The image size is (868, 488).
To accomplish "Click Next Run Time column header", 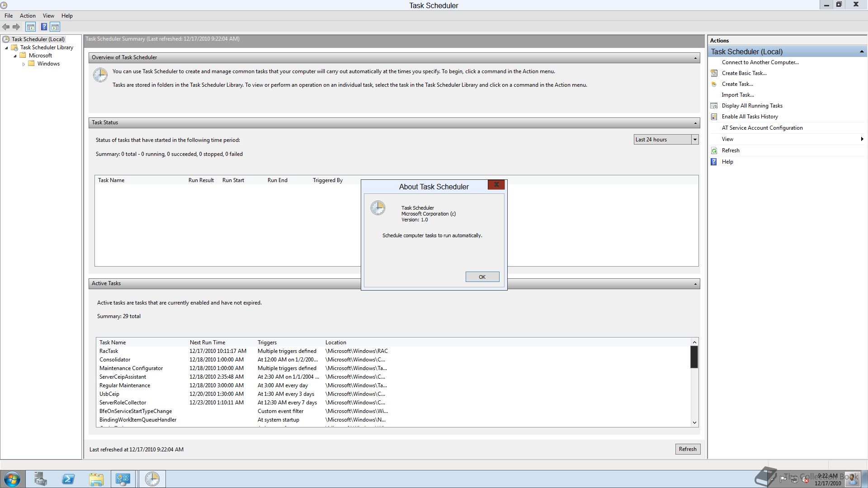I will 208,343.
